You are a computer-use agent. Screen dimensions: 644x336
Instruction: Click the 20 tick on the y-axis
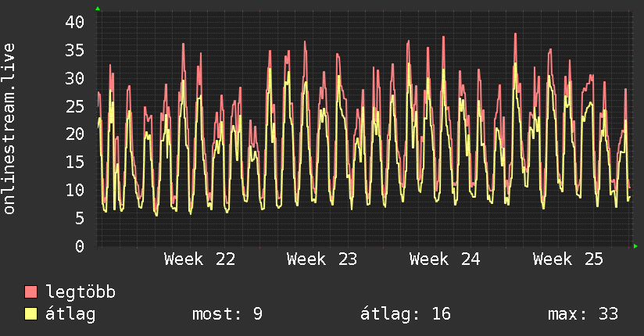click(x=75, y=134)
